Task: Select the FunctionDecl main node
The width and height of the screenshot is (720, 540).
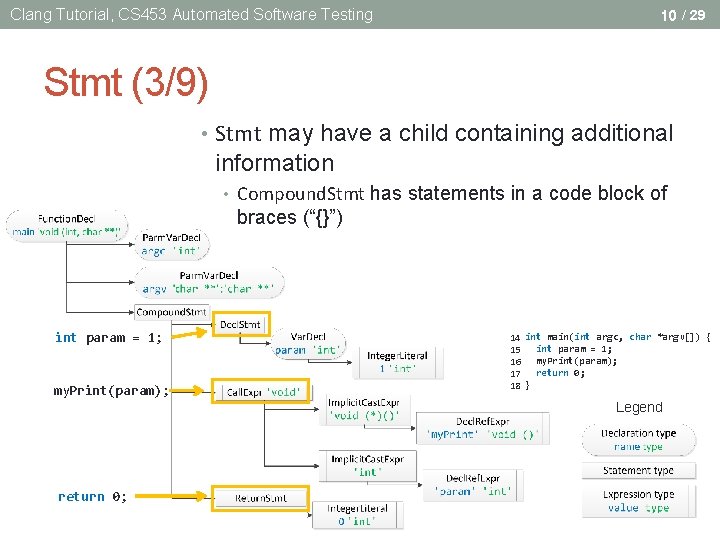Action: click(x=67, y=225)
